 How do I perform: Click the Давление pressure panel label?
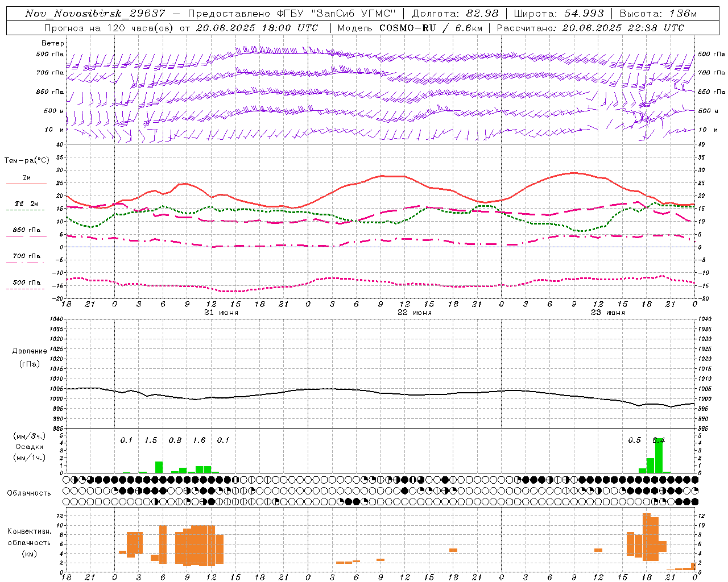tap(30, 351)
